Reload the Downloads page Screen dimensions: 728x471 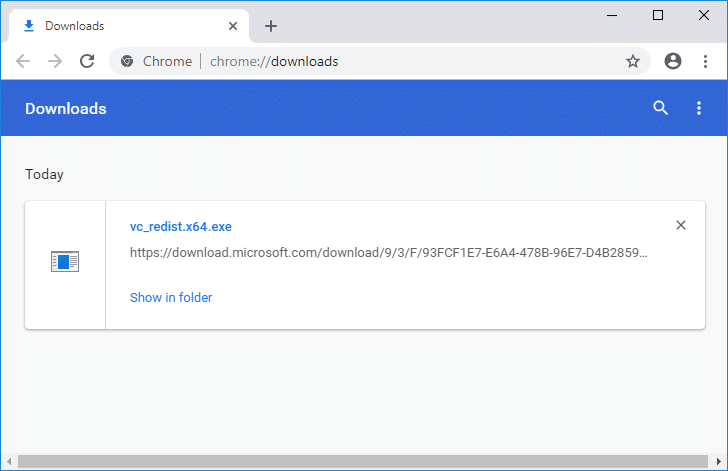pyautogui.click(x=87, y=61)
